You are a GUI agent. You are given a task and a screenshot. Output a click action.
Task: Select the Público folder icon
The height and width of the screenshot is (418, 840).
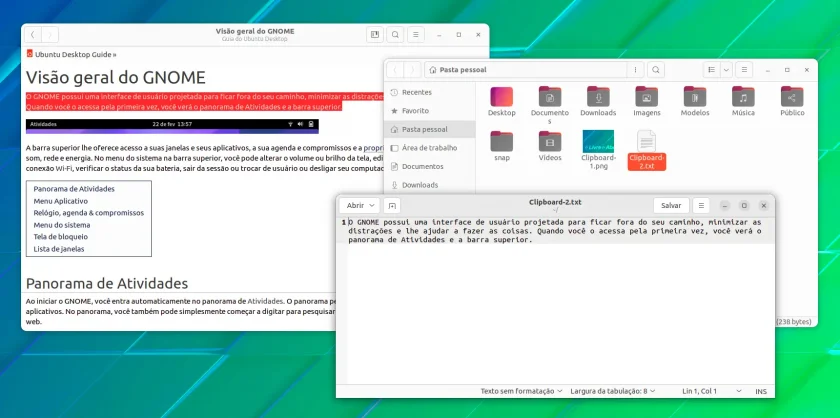pyautogui.click(x=792, y=96)
